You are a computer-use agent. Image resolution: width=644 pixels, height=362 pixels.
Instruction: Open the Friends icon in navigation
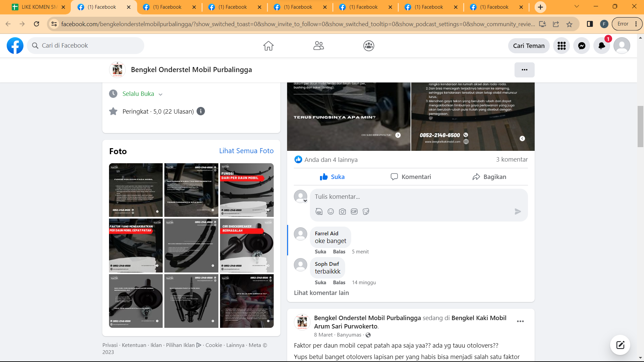[318, 46]
